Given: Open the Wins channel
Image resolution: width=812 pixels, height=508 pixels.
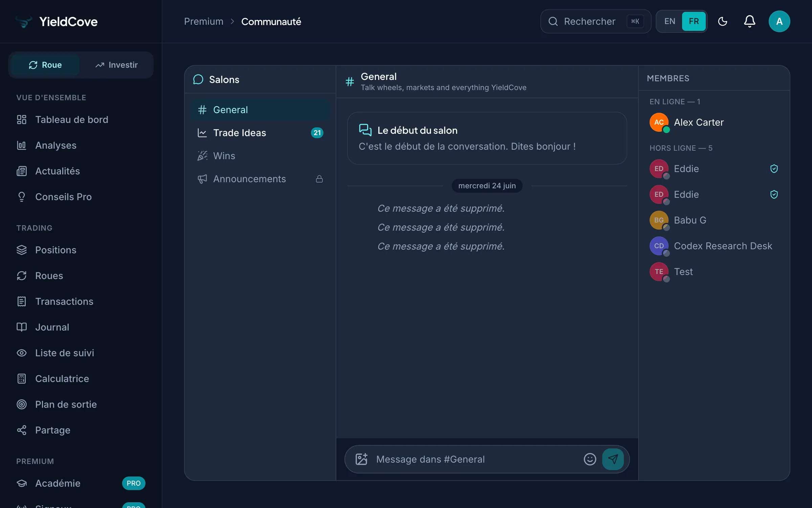Looking at the screenshot, I should [x=260, y=156].
